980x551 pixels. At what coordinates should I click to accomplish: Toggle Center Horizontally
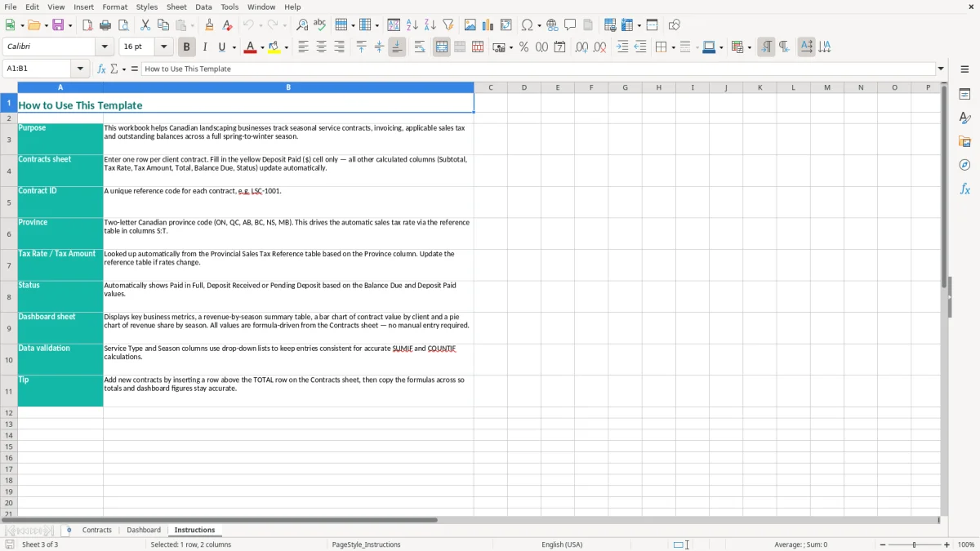321,47
